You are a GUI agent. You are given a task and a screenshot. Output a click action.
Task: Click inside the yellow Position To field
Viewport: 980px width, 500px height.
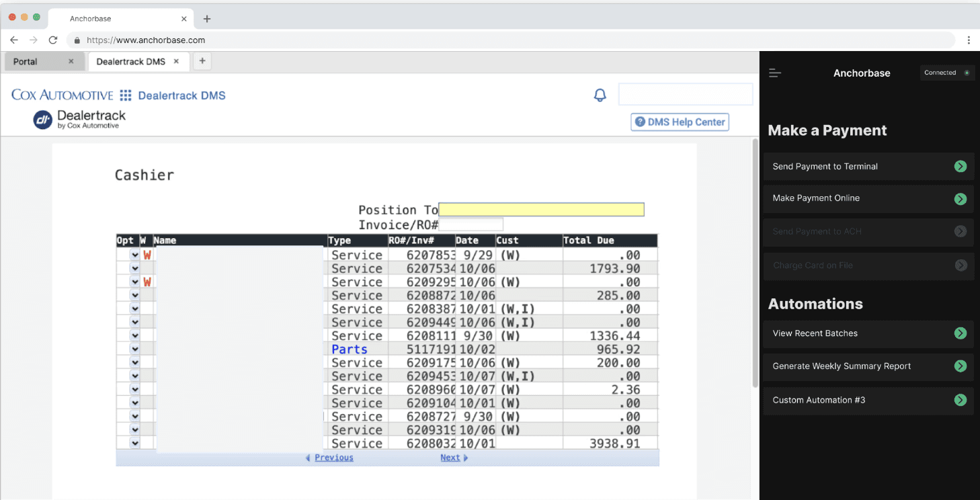pos(540,209)
